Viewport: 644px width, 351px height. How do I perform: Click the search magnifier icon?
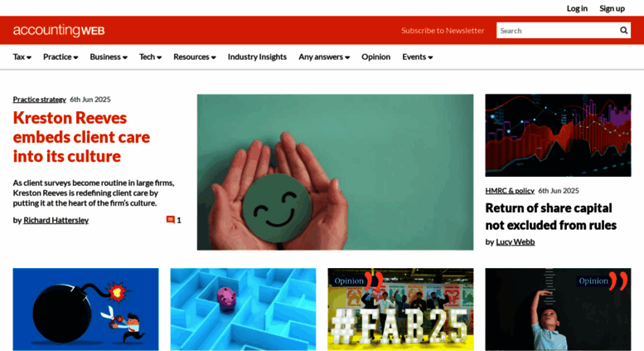point(623,31)
